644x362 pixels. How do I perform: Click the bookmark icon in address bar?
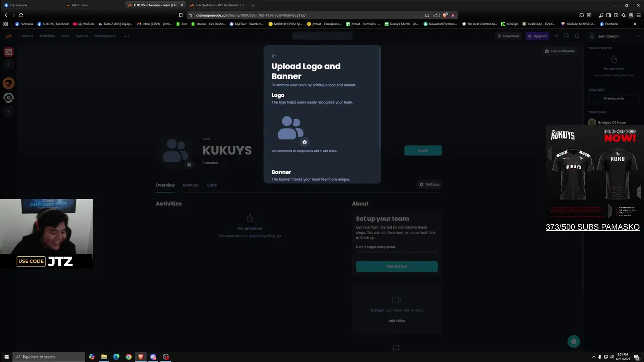click(181, 15)
